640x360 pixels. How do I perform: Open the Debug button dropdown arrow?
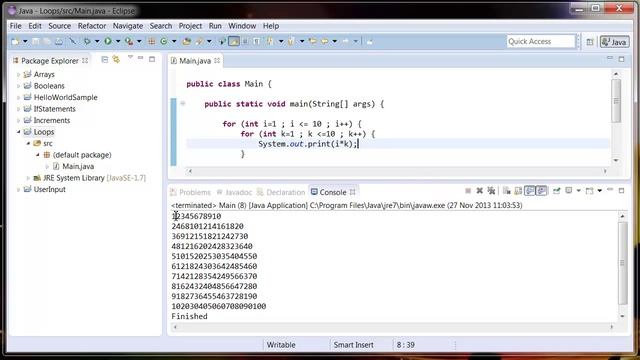(97, 41)
